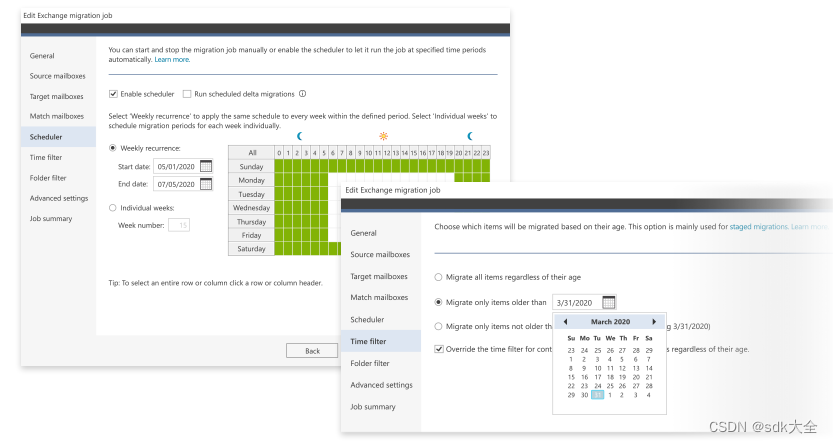
Task: Select the Tuesday row header
Action: pos(252,194)
